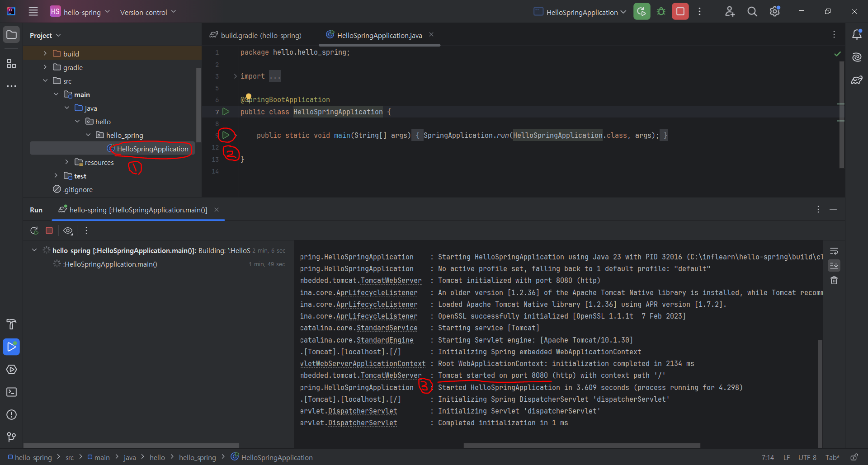Stop the process in the Run panel toolbar
This screenshot has width=868, height=465.
[x=49, y=230]
